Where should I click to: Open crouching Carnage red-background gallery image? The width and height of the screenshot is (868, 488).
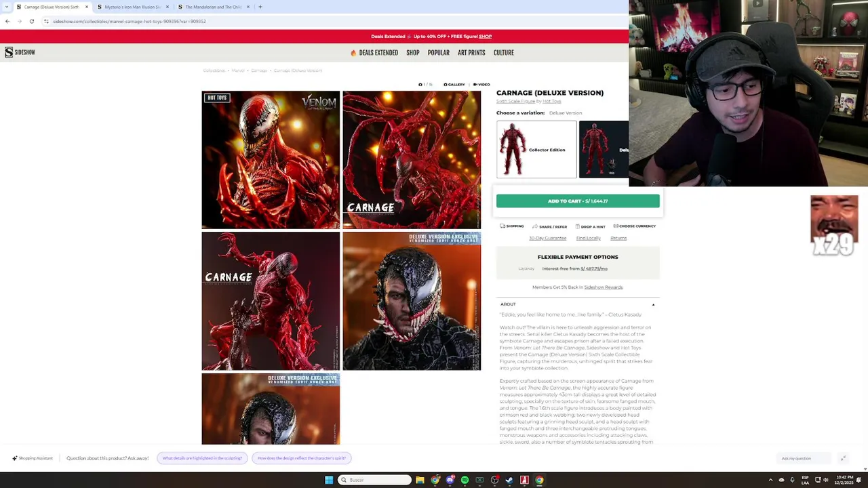tap(271, 301)
